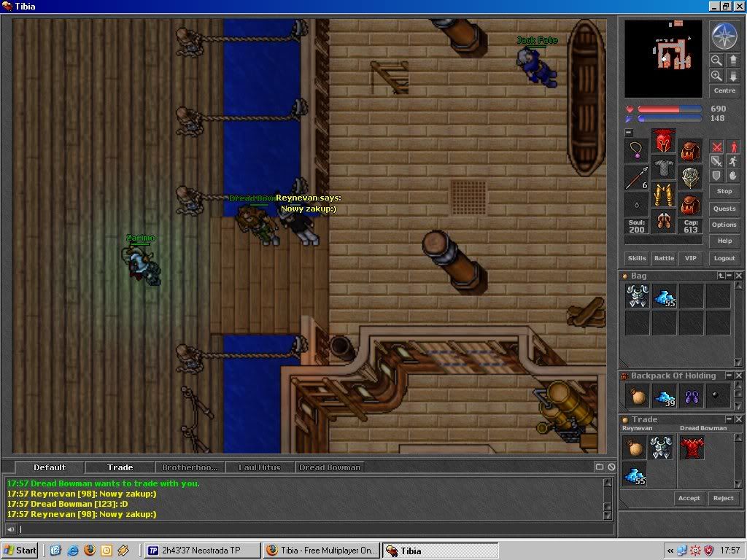Click the compass rose on the minimap panel
747x560 pixels.
724,36
